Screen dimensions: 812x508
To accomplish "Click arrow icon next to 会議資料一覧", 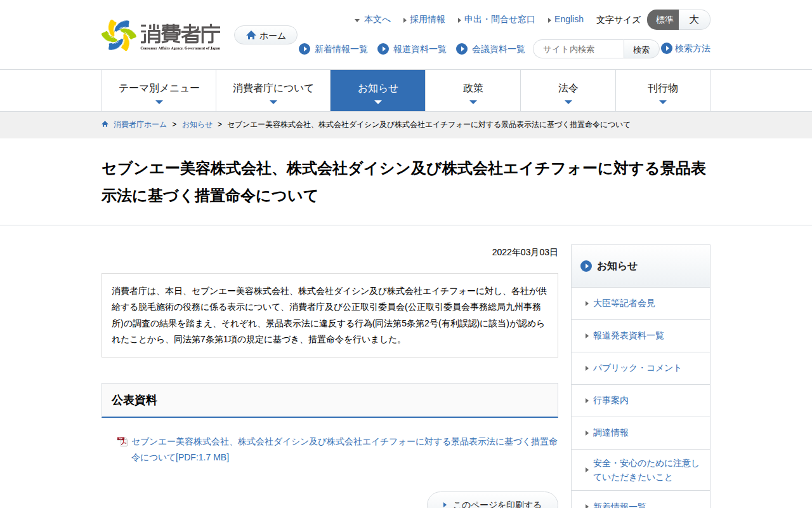I will [462, 49].
